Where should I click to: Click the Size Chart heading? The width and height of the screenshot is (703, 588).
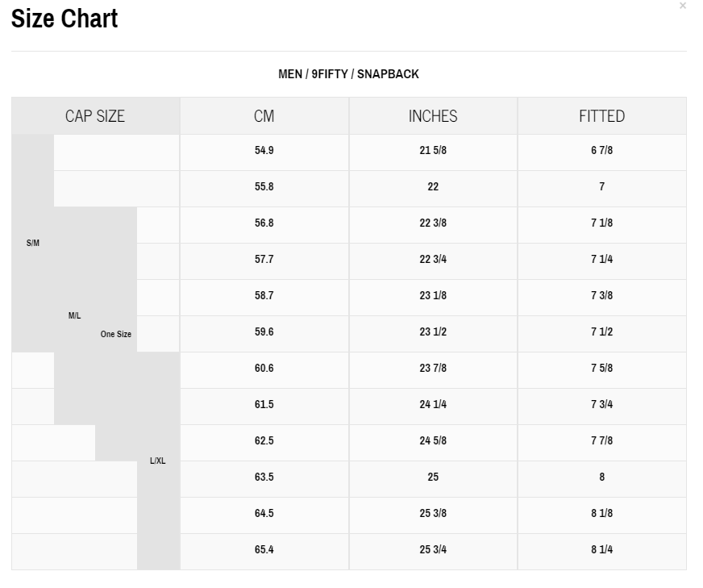point(64,19)
